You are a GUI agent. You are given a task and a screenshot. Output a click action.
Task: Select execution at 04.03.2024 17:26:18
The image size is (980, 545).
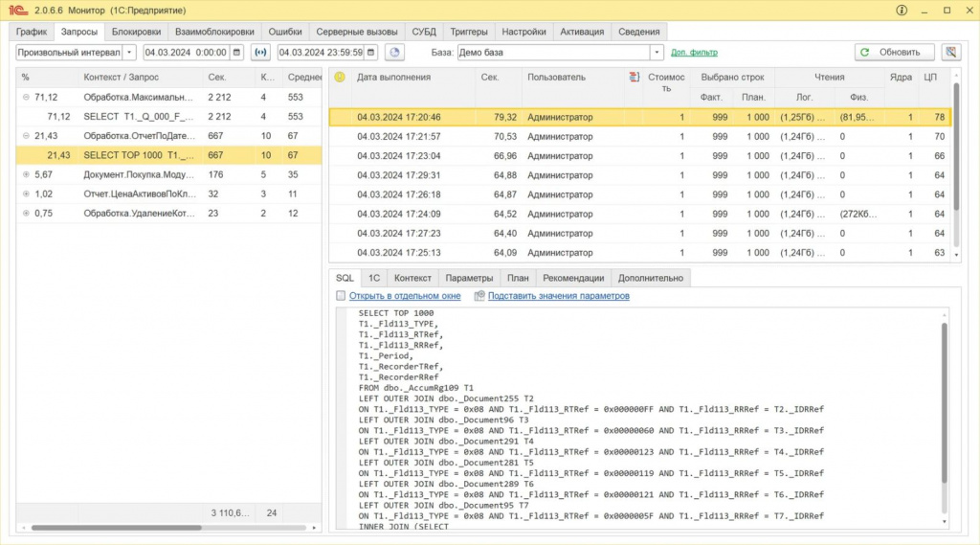(640, 194)
